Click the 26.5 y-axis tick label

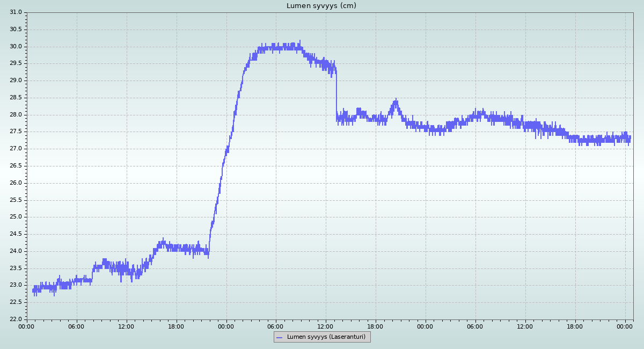click(x=16, y=166)
